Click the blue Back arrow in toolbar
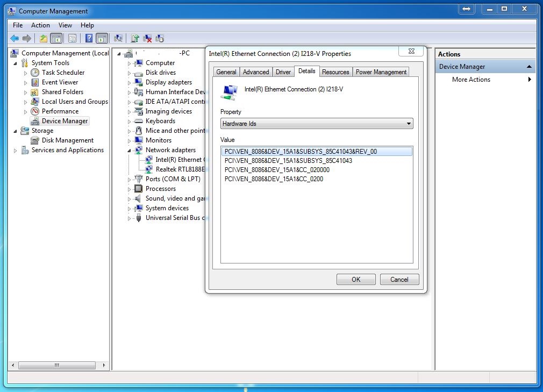The width and height of the screenshot is (543, 392). 15,38
